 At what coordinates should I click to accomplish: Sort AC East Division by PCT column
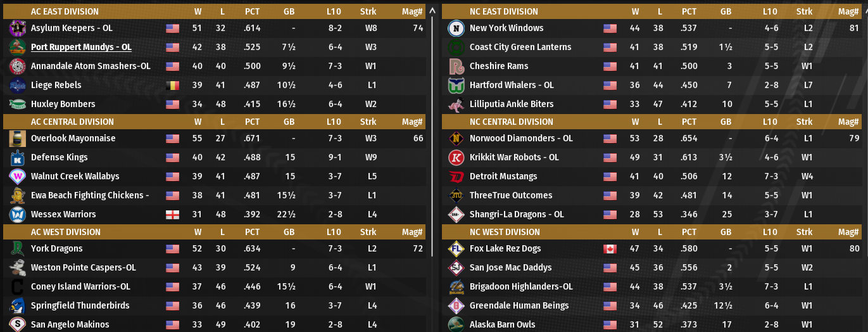[x=252, y=11]
